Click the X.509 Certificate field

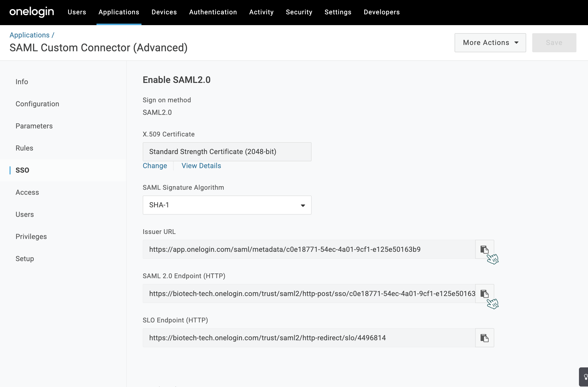[227, 152]
